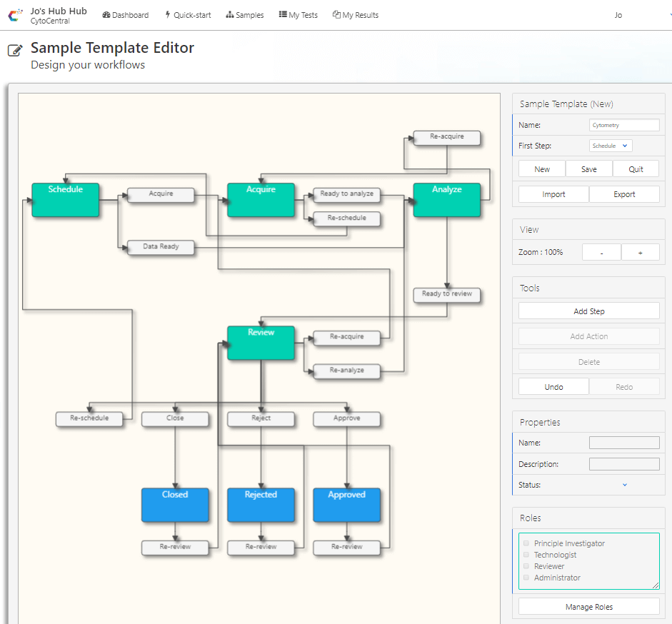Click the Undo button
This screenshot has height=624, width=672.
[x=553, y=387]
